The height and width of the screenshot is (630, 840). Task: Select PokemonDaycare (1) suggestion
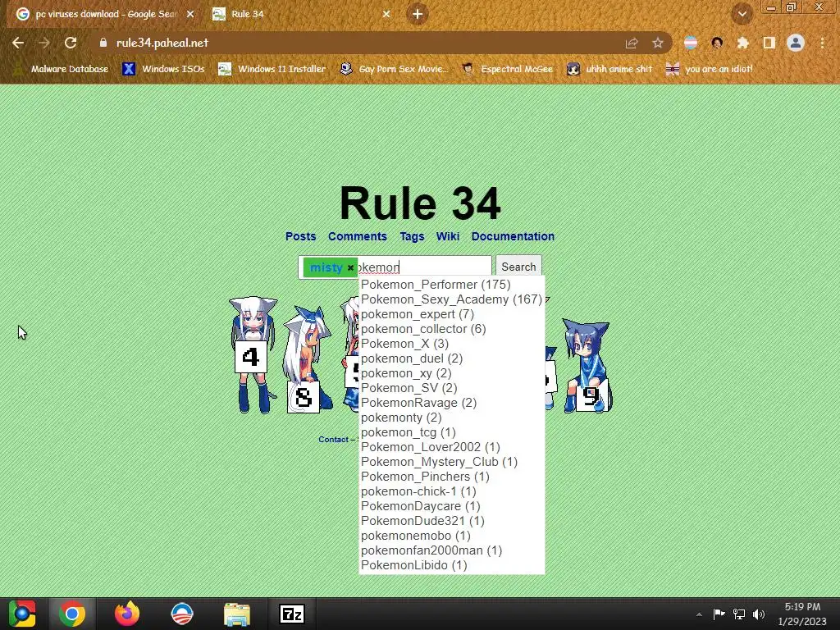click(x=452, y=506)
